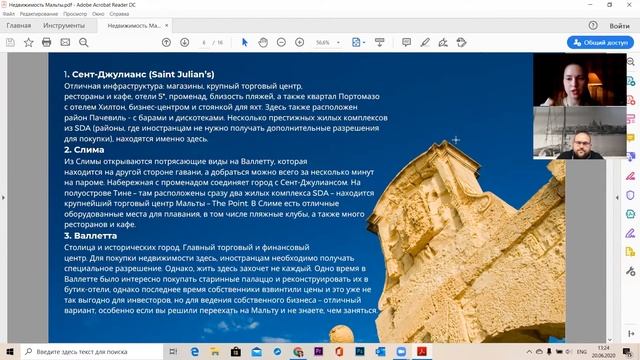Zoom out with the minus circle button

[x=281, y=42]
